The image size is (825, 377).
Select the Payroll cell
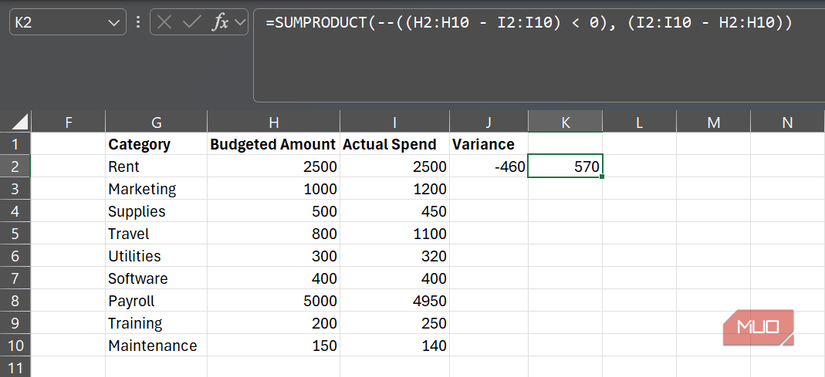pos(156,301)
